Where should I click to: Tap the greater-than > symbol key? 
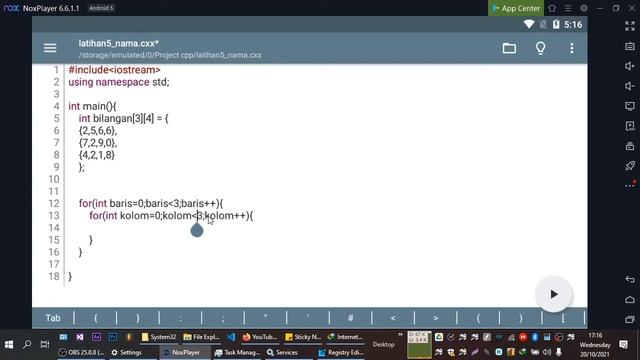coord(436,318)
